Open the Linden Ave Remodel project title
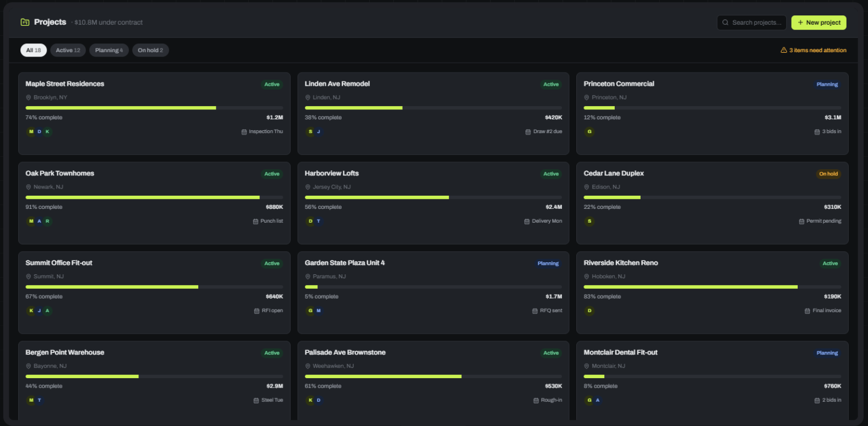This screenshot has height=426, width=868. 337,84
